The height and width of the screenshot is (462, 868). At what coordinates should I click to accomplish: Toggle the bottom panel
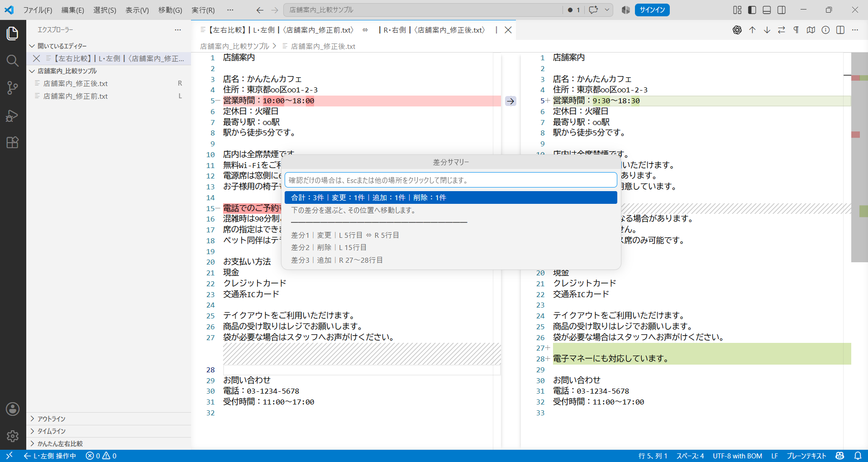click(x=767, y=10)
